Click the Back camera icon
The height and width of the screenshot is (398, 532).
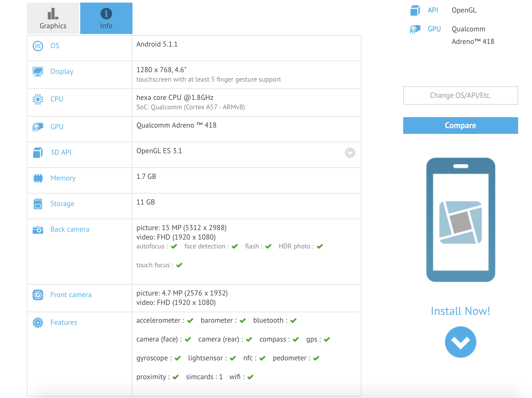tap(38, 230)
